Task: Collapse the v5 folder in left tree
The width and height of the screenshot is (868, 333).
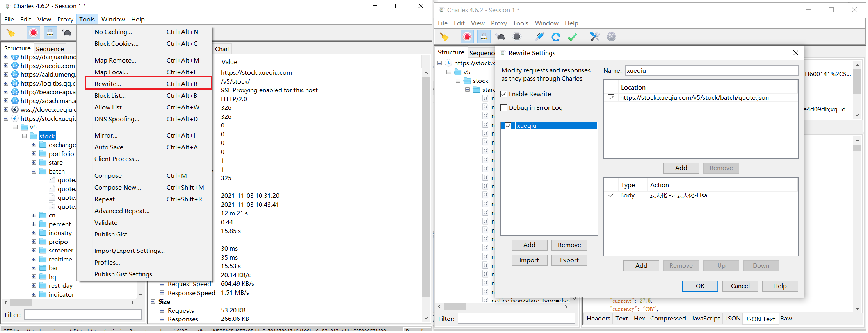Action: click(15, 127)
